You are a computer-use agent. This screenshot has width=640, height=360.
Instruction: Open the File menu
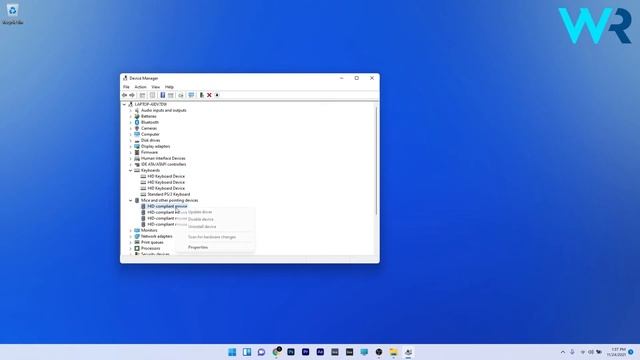tap(126, 87)
